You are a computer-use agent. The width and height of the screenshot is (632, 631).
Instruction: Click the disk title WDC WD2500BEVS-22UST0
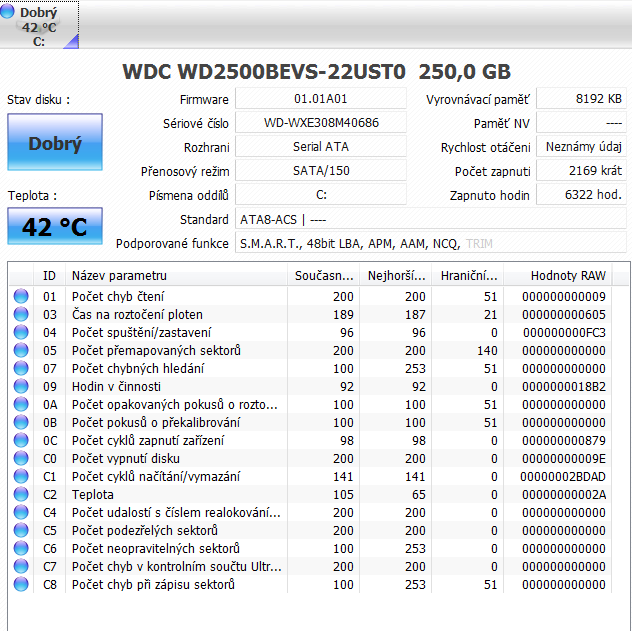pos(264,72)
